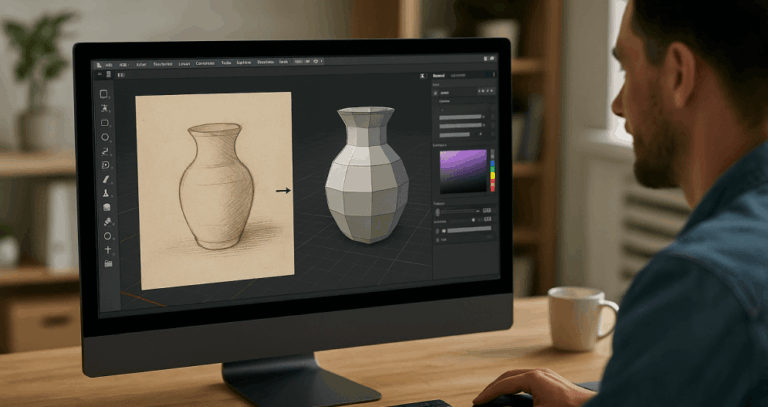This screenshot has width=768, height=407.
Task: Select the brush tool in left toolbar
Action: tap(105, 179)
